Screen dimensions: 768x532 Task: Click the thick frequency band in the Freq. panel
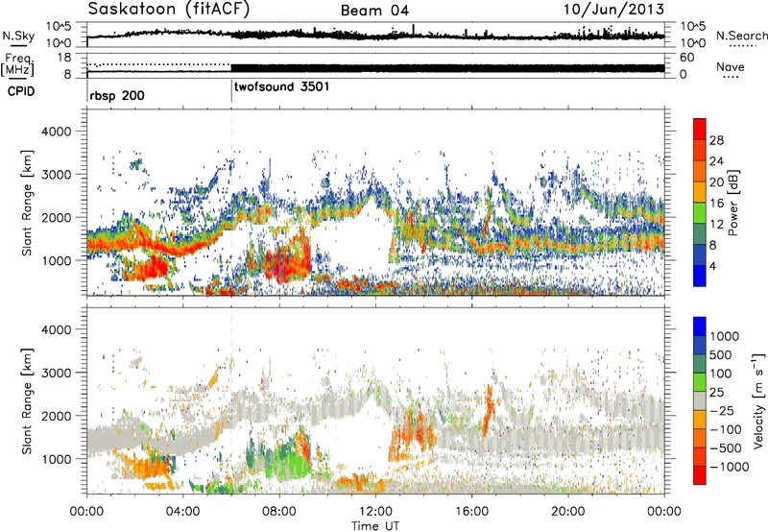(x=447, y=68)
